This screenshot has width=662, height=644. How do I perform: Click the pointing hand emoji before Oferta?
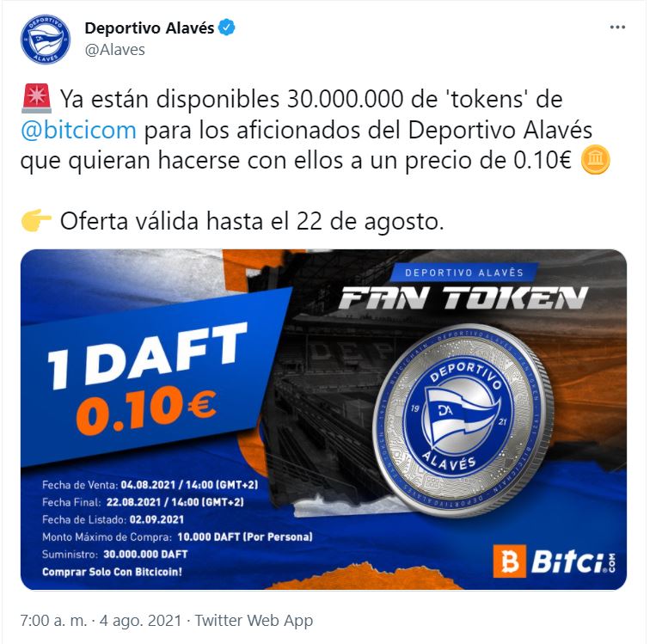36,221
